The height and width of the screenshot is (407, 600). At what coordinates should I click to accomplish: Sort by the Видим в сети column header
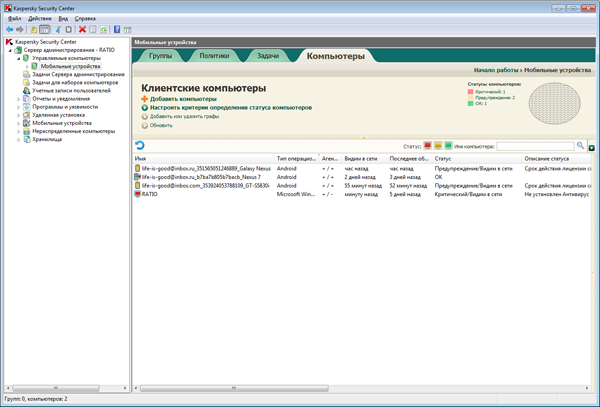pos(365,158)
